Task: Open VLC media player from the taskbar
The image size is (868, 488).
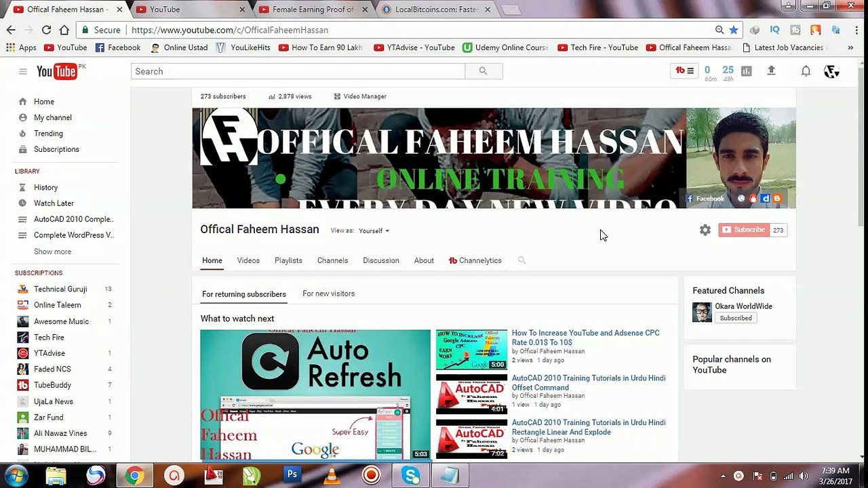Action: (332, 475)
